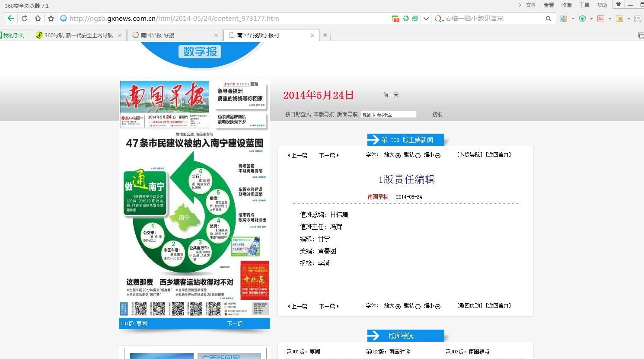The width and height of the screenshot is (644, 359).
Task: Open the translate icon's dropdown arrow
Action: [610, 18]
